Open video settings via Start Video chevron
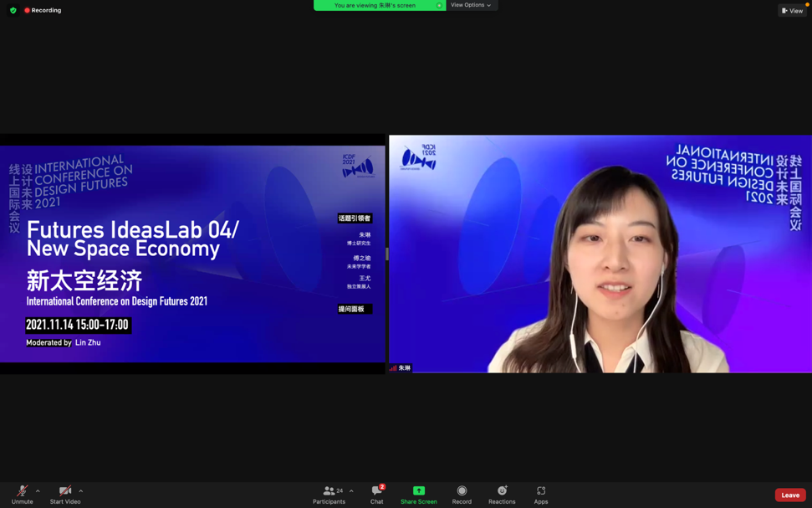This screenshot has width=812, height=508. pos(79,490)
